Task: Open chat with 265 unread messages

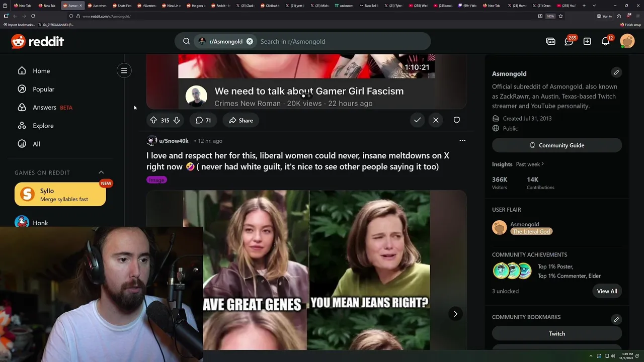Action: 569,41
